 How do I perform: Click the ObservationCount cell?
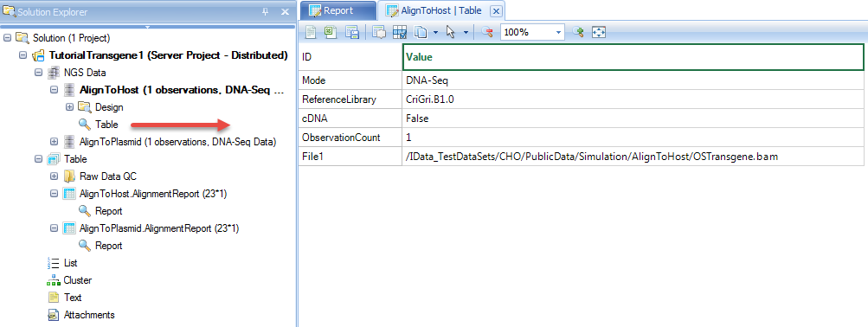(350, 138)
